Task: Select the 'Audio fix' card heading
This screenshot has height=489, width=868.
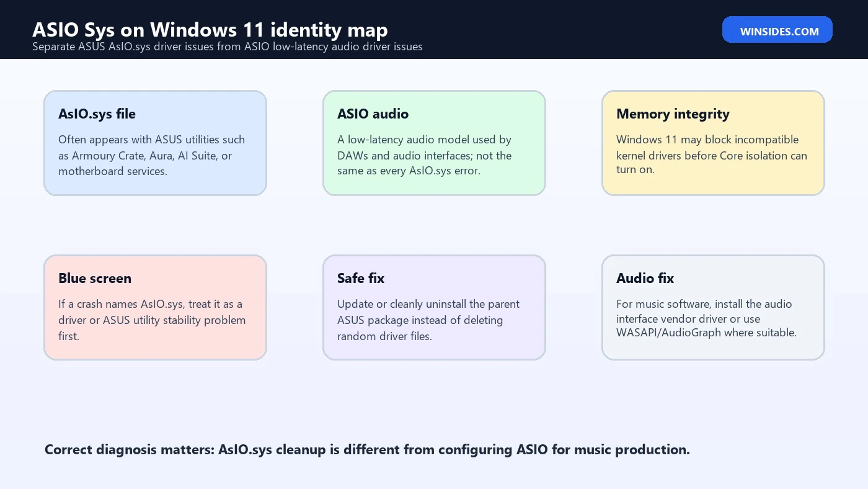Action: [x=645, y=278]
